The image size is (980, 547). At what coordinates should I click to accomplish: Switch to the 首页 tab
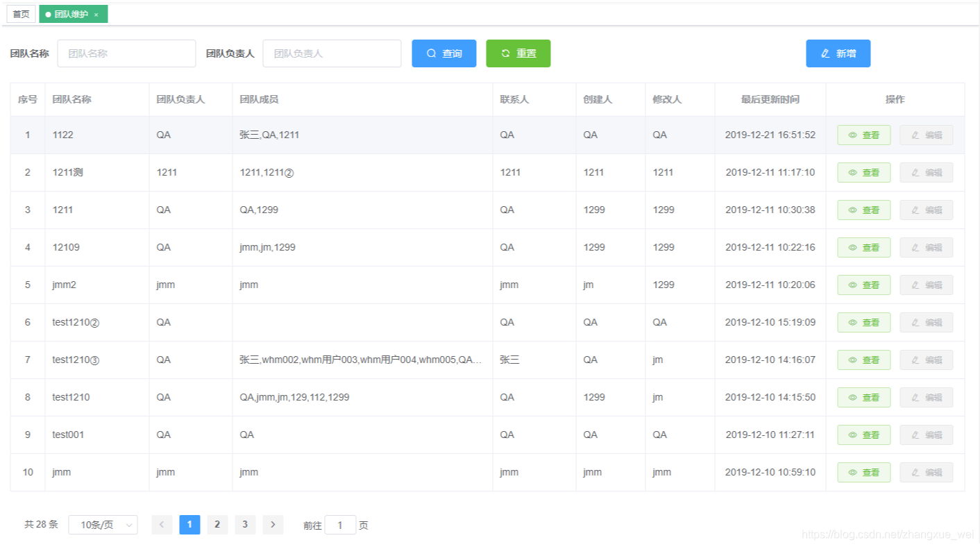(x=22, y=14)
